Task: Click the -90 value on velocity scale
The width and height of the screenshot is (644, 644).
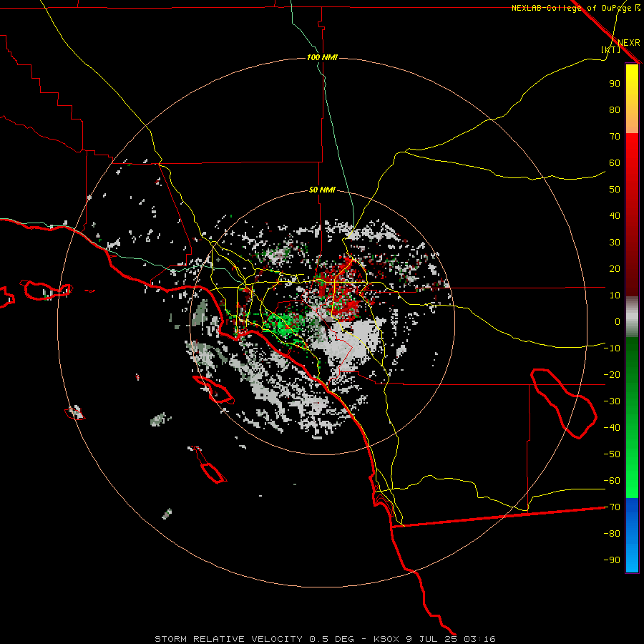Action: (x=612, y=560)
